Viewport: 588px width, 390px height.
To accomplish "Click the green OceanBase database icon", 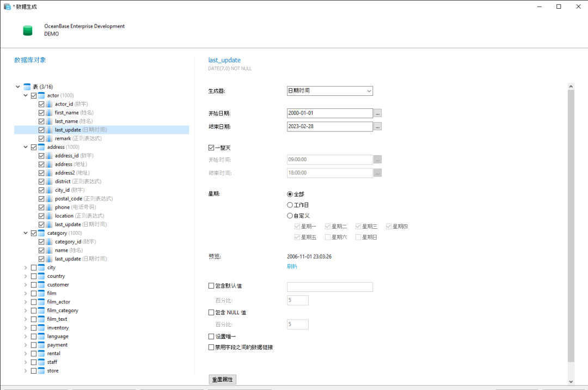I will (x=28, y=31).
